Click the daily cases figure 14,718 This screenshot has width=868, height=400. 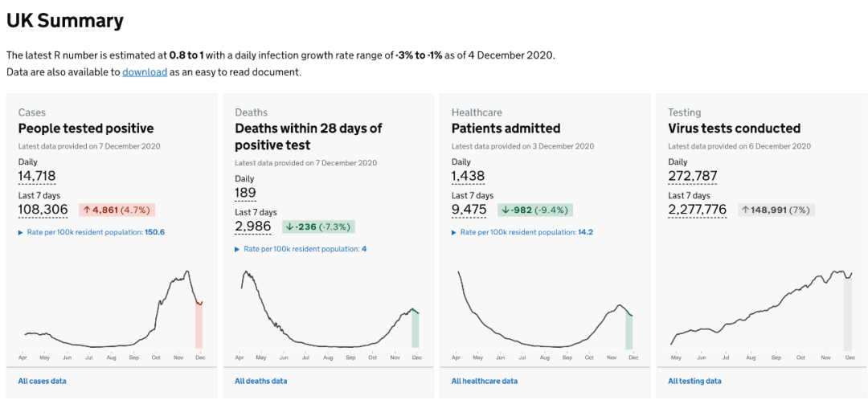click(37, 176)
